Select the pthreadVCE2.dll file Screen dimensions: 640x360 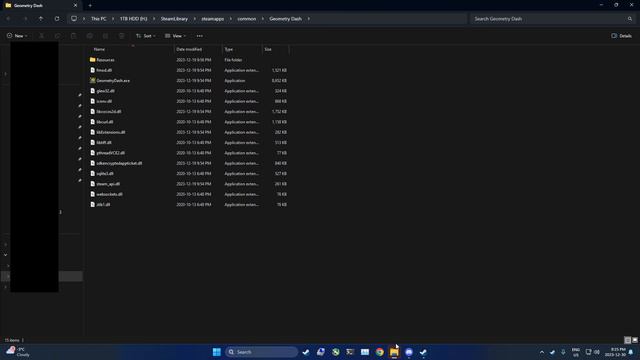(x=111, y=153)
